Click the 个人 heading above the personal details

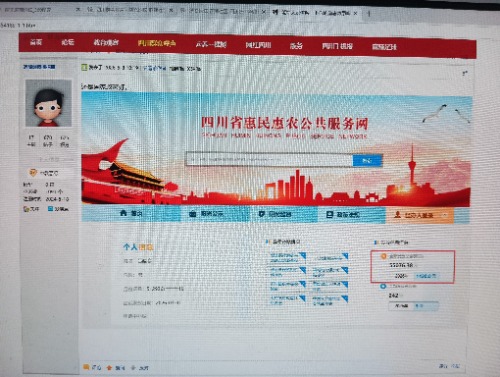tap(130, 247)
